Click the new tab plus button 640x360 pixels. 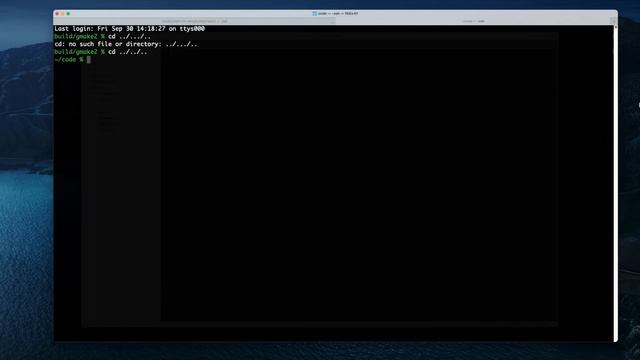(x=613, y=21)
